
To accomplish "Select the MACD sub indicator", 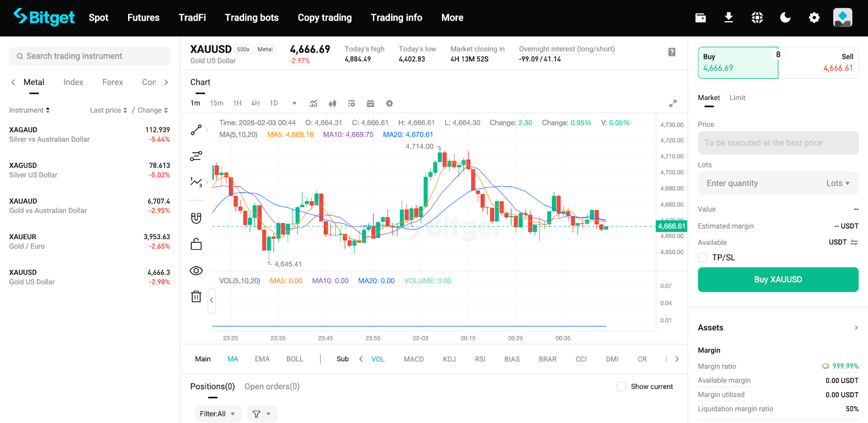I will coord(413,359).
